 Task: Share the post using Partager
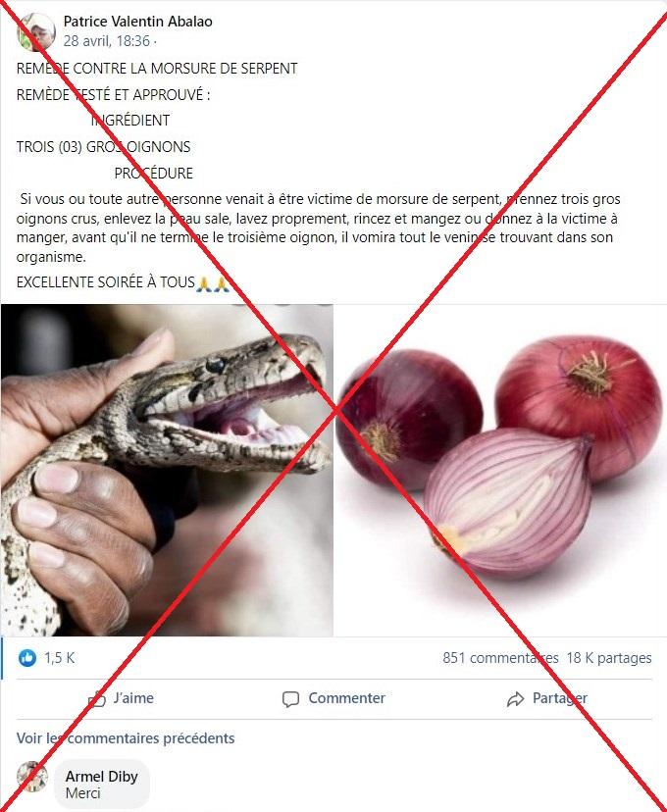tap(547, 698)
